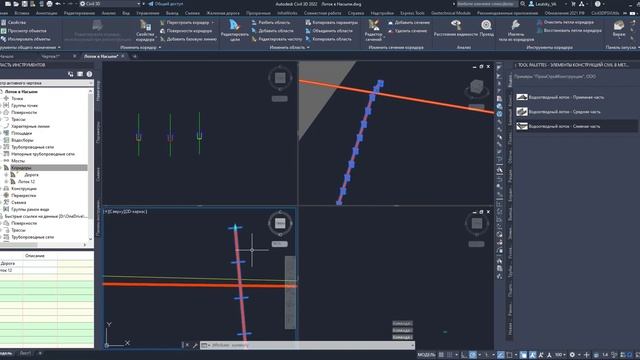Viewport: 640px width, 360px height.
Task: Click the Общий доступ share button
Action: pos(165,4)
